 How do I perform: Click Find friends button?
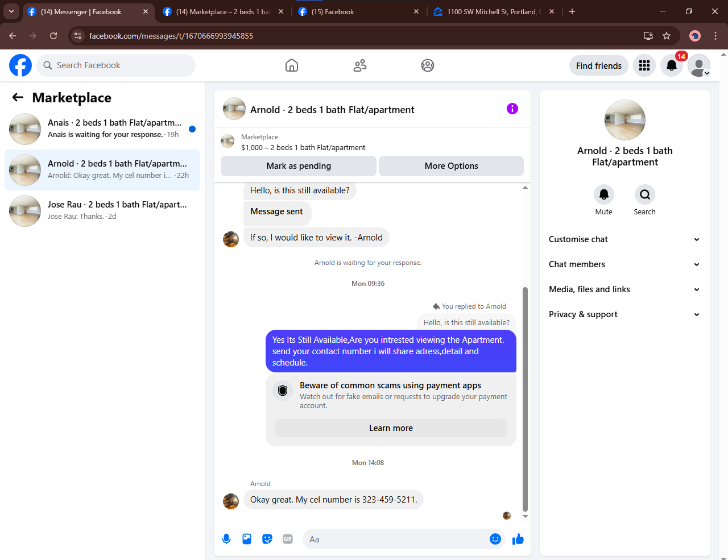(x=599, y=65)
